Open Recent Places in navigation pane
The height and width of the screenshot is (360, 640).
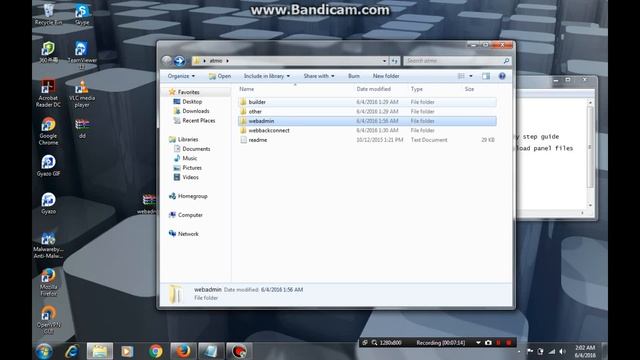198,120
